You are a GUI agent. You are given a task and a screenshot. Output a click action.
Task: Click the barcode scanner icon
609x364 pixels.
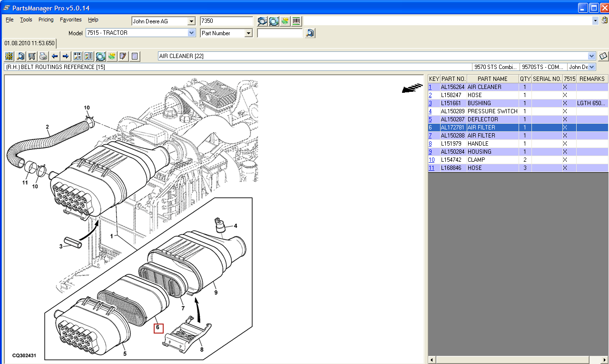tap(296, 21)
